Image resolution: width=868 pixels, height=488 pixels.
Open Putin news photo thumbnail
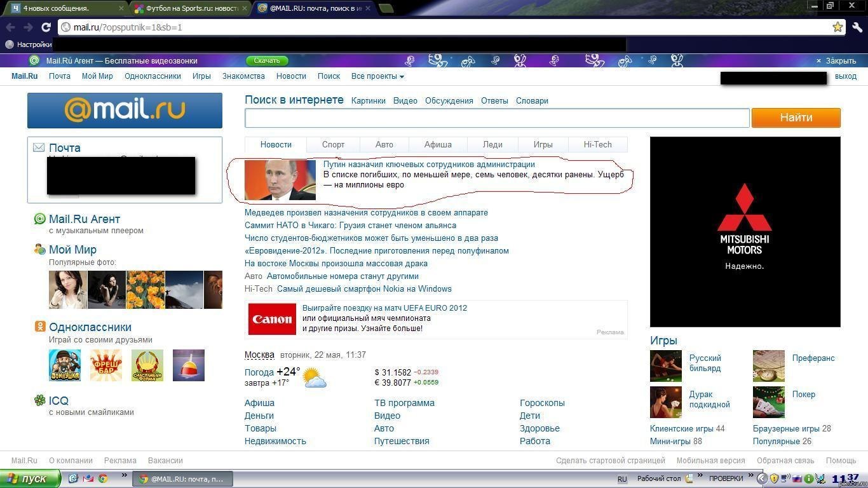click(x=280, y=180)
